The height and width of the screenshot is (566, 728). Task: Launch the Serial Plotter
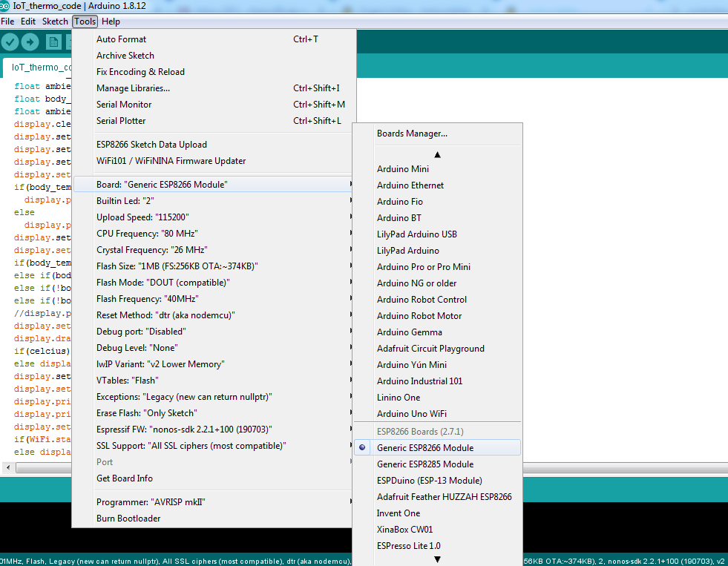(x=214, y=121)
